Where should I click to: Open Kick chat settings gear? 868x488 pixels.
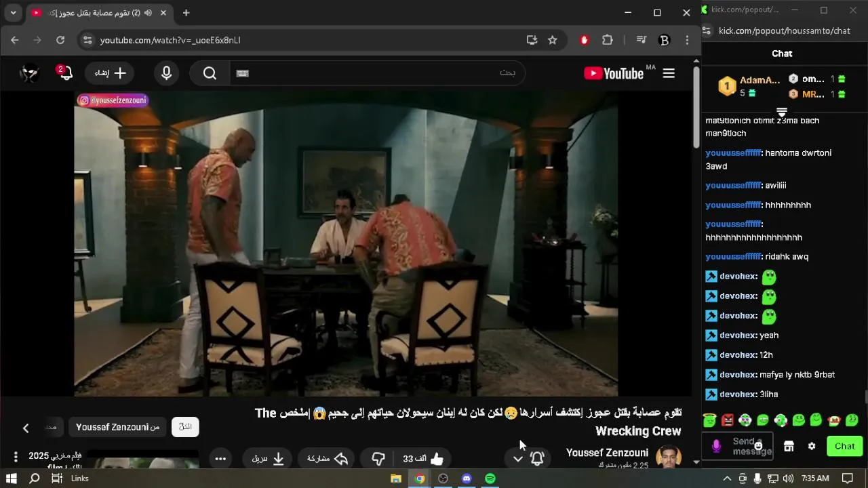tap(812, 446)
